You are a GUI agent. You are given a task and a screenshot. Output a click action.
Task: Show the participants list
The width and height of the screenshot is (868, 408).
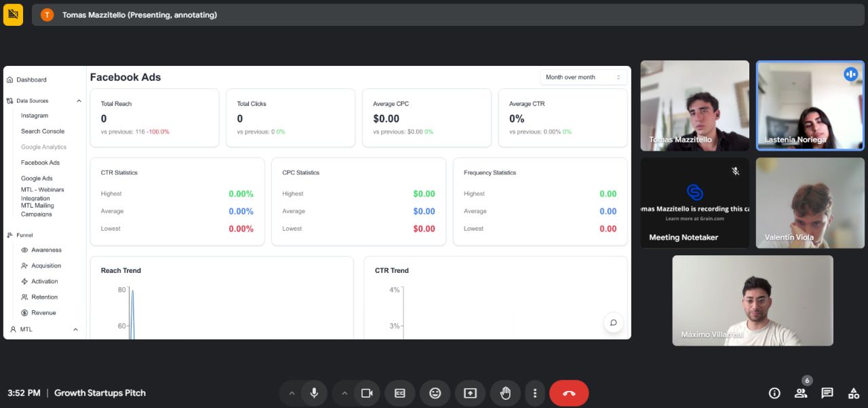(801, 393)
